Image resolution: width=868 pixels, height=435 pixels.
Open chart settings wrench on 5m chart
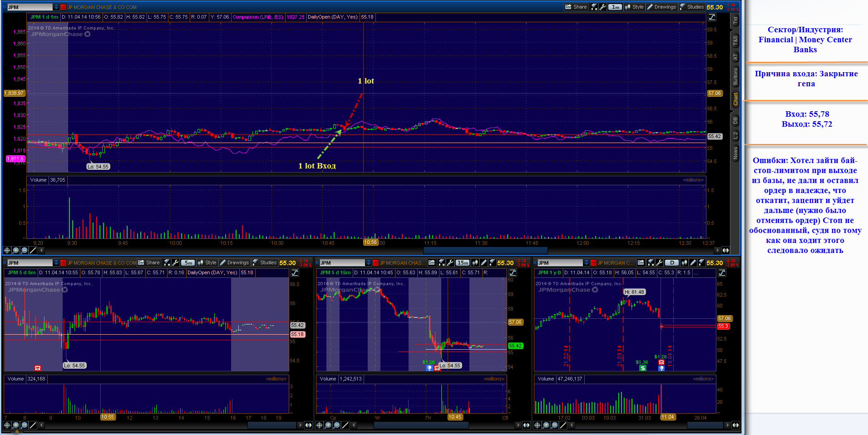pos(175,262)
